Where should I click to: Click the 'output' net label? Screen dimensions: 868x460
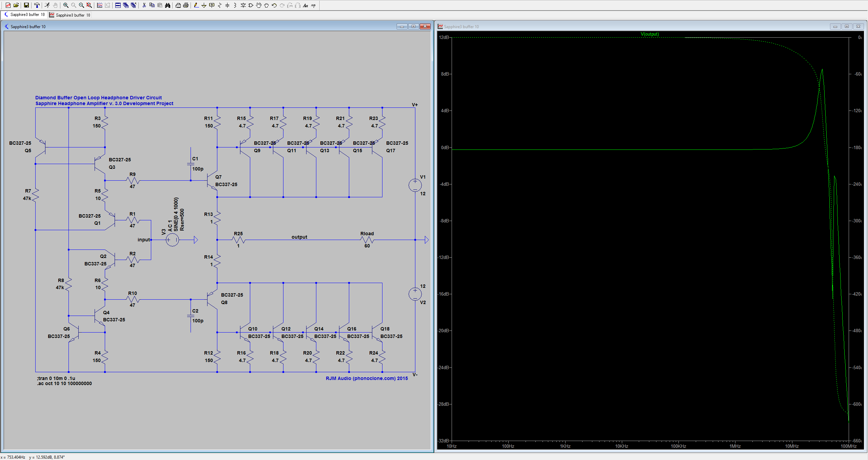click(x=299, y=237)
